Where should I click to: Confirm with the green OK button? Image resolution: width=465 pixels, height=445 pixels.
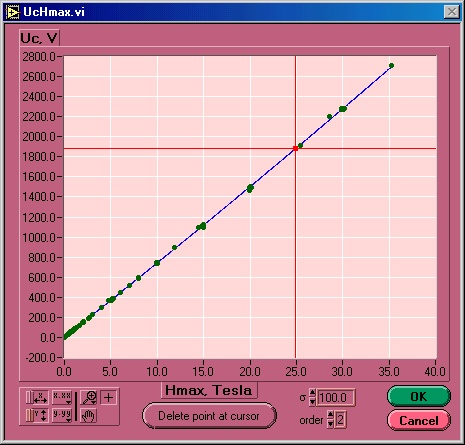click(x=419, y=396)
